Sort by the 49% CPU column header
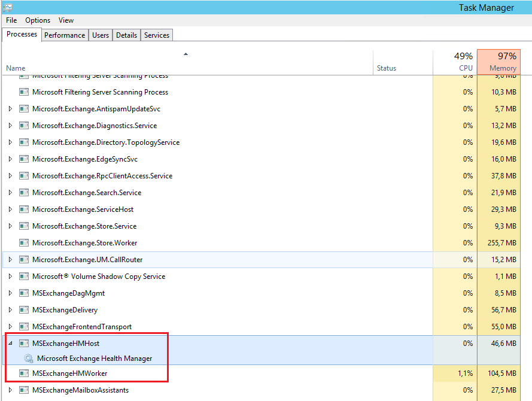Viewport: 532px width, 401px height. 455,62
